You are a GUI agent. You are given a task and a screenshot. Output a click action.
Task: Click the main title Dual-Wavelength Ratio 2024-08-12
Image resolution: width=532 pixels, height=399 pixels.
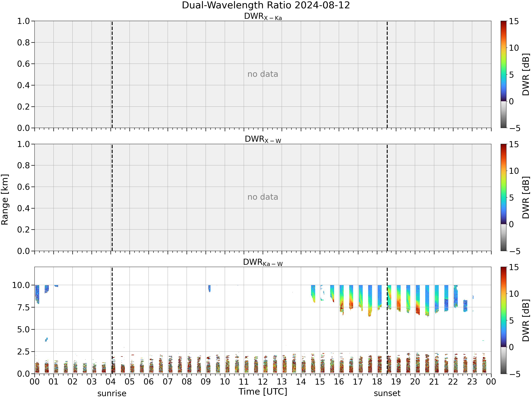point(266,5)
